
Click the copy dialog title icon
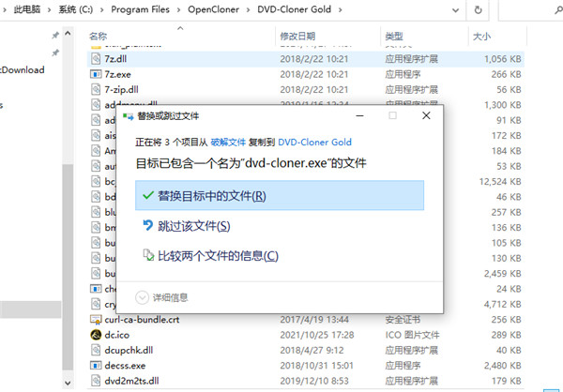click(128, 116)
